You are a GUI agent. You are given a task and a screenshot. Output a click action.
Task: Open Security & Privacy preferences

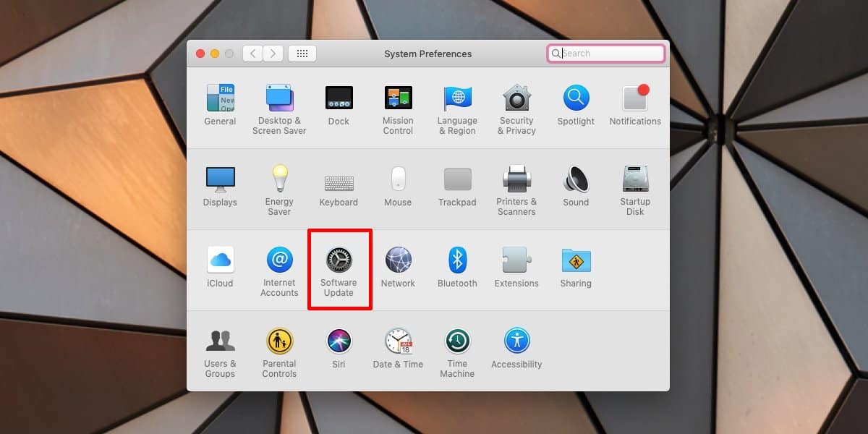pyautogui.click(x=516, y=109)
